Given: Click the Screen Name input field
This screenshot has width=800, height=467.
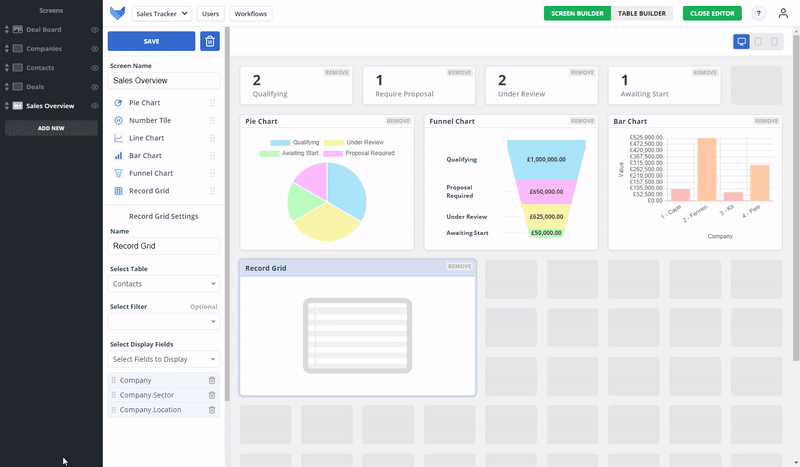Looking at the screenshot, I should point(164,81).
